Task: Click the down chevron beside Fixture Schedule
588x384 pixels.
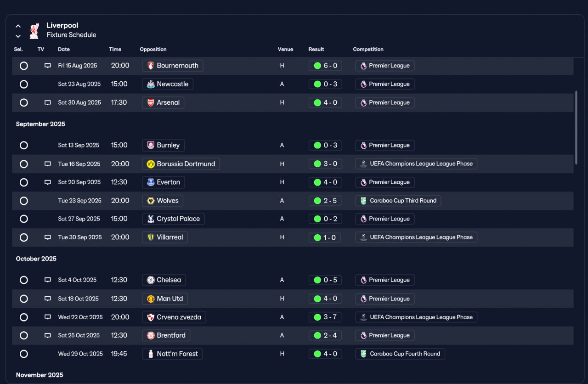Action: pyautogui.click(x=18, y=36)
